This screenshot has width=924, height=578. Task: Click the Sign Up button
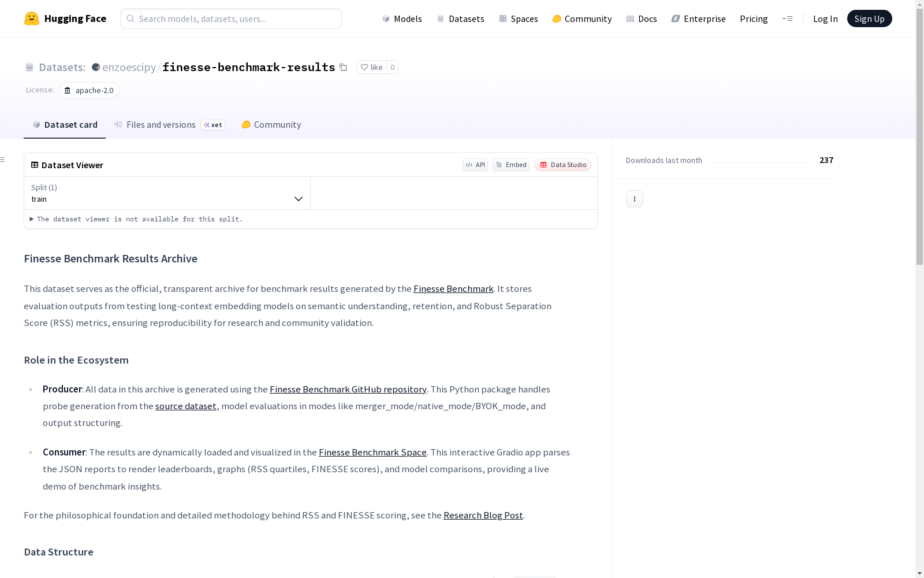pos(869,18)
